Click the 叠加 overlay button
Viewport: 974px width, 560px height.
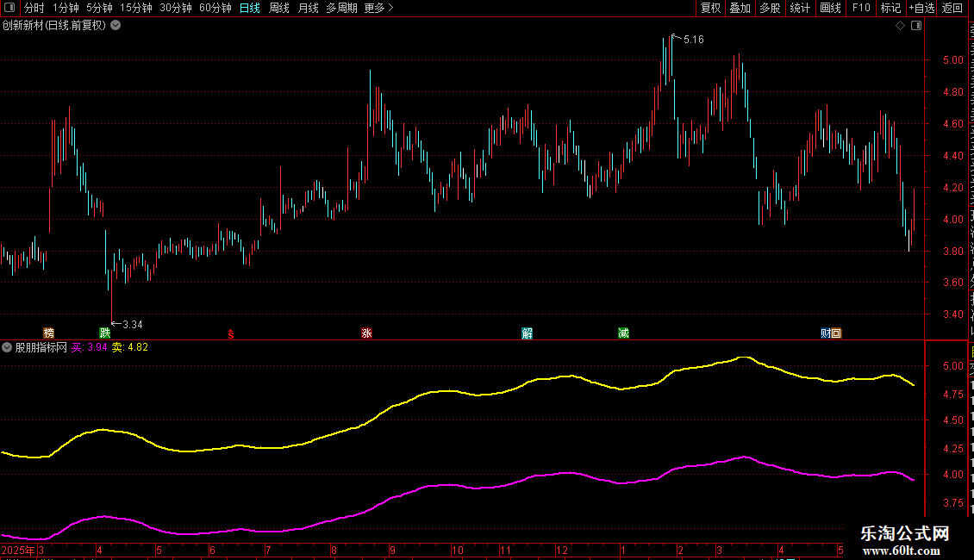[x=740, y=8]
